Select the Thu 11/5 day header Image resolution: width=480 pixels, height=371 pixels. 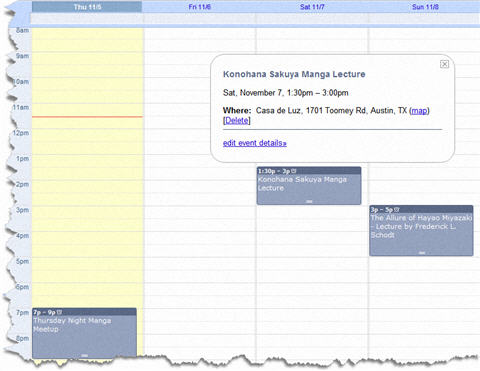point(87,7)
